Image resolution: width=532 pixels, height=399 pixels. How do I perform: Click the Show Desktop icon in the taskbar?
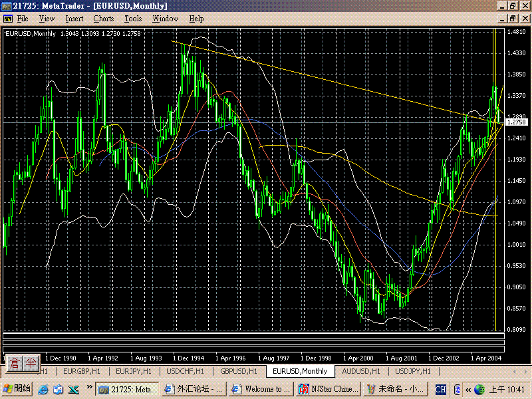[59, 389]
